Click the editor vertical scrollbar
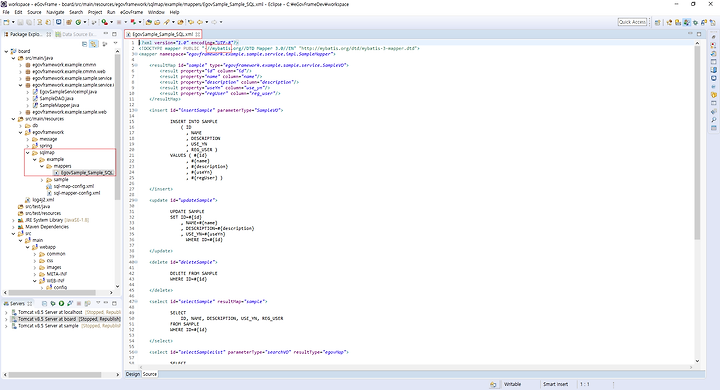 point(697,142)
